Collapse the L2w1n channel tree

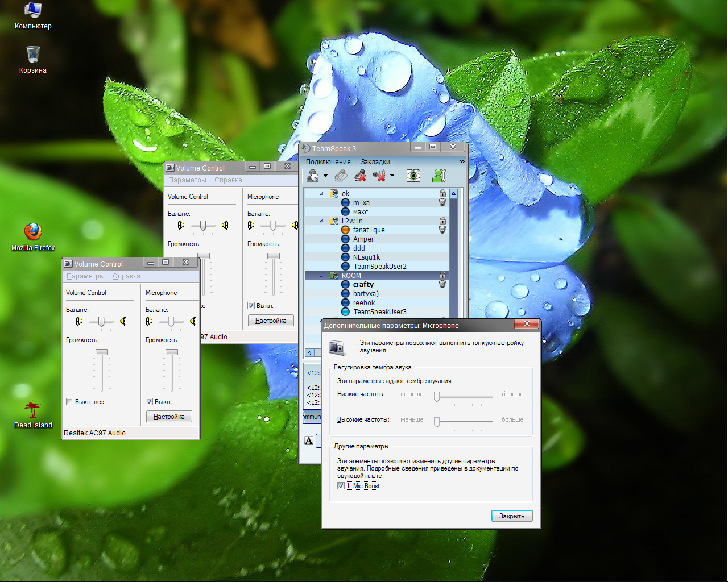(x=321, y=221)
